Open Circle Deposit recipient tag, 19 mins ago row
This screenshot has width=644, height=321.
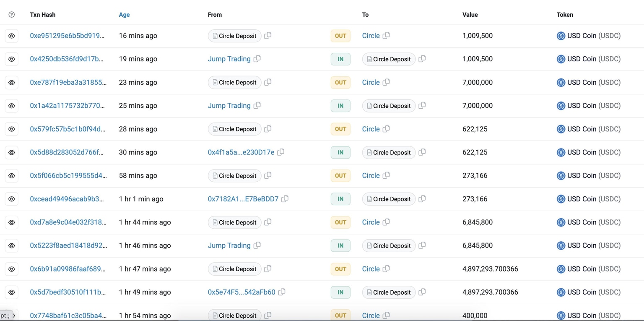point(389,59)
